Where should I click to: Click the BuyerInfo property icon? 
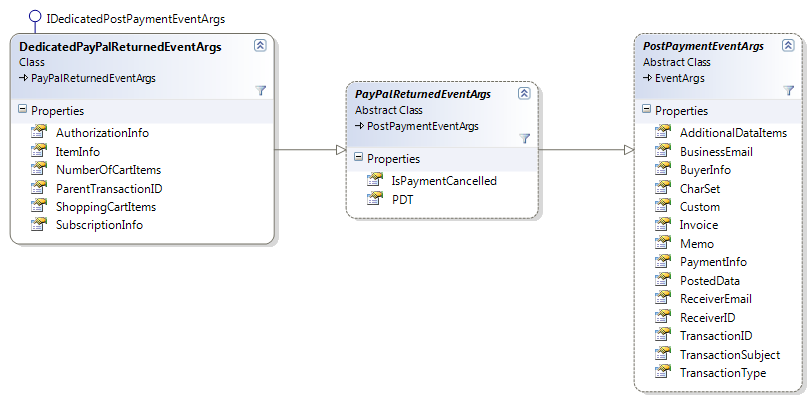tap(663, 169)
